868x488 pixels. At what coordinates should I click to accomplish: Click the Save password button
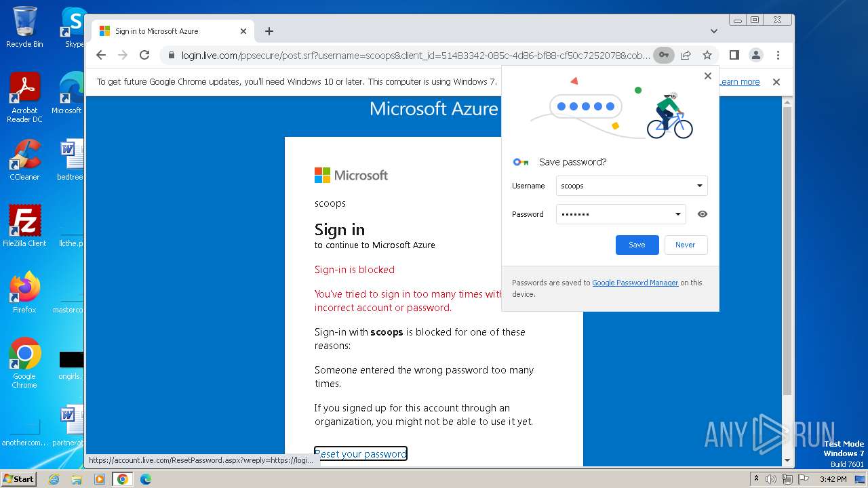pyautogui.click(x=637, y=245)
